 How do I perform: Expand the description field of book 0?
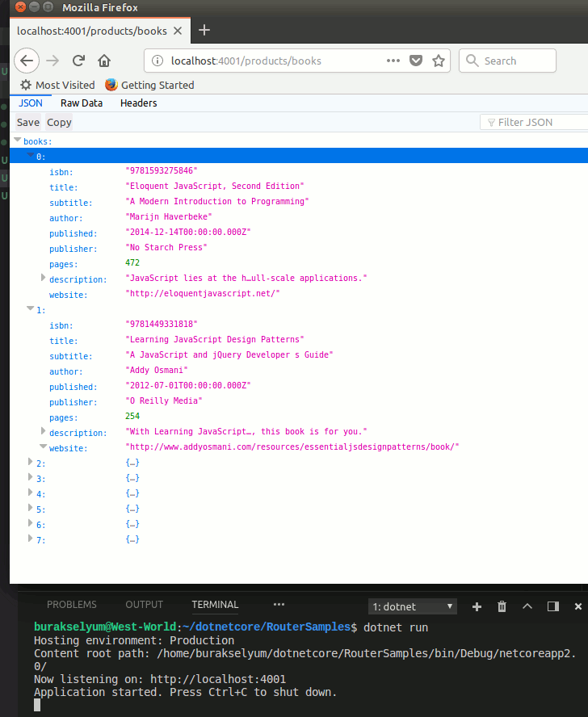coord(44,278)
